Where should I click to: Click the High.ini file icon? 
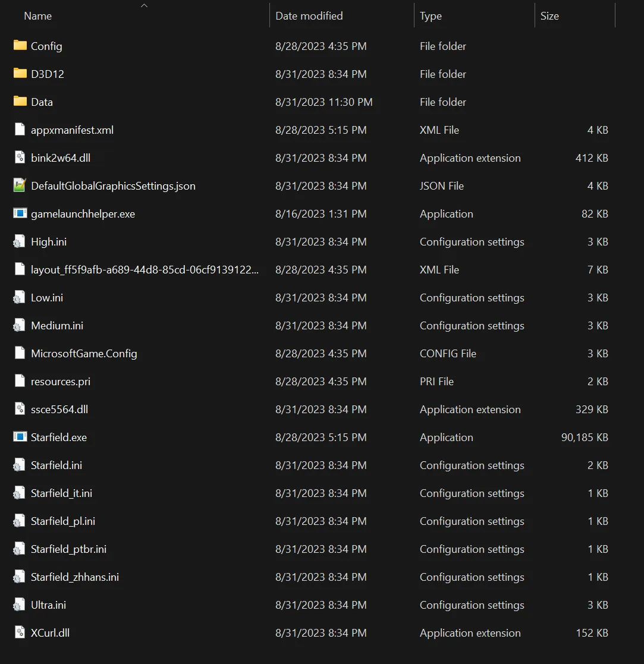coord(19,241)
